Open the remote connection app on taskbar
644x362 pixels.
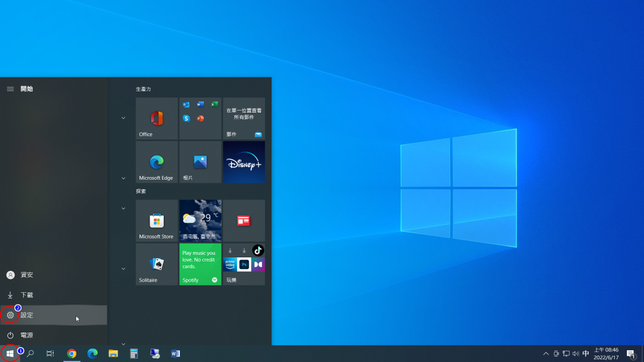155,353
